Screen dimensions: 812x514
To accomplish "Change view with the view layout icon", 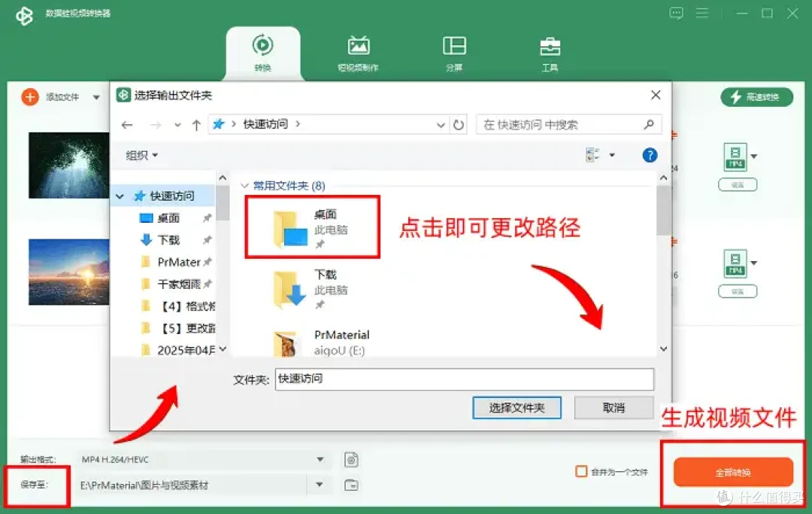I will [592, 155].
